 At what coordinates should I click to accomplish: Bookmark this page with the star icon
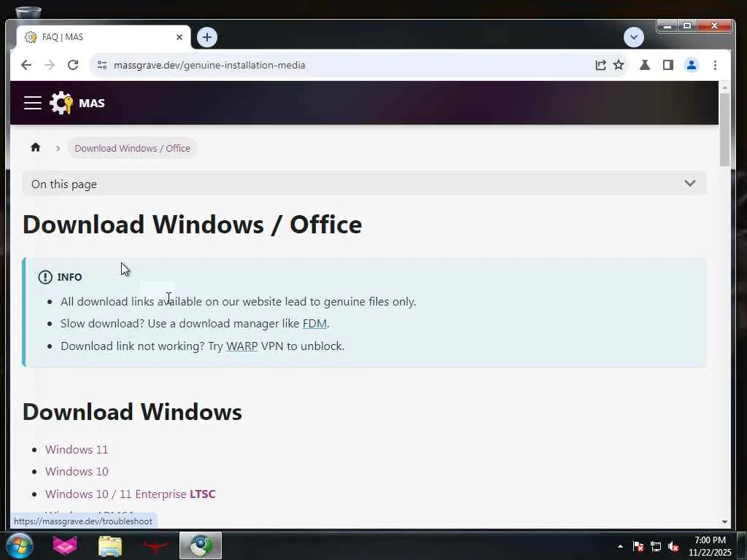click(x=619, y=65)
